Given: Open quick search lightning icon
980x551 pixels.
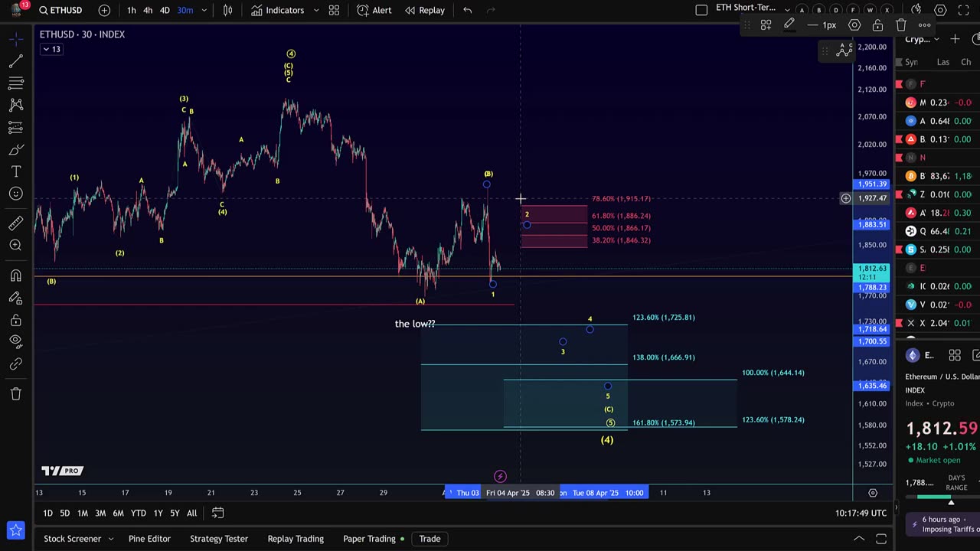Looking at the screenshot, I should 916,10.
